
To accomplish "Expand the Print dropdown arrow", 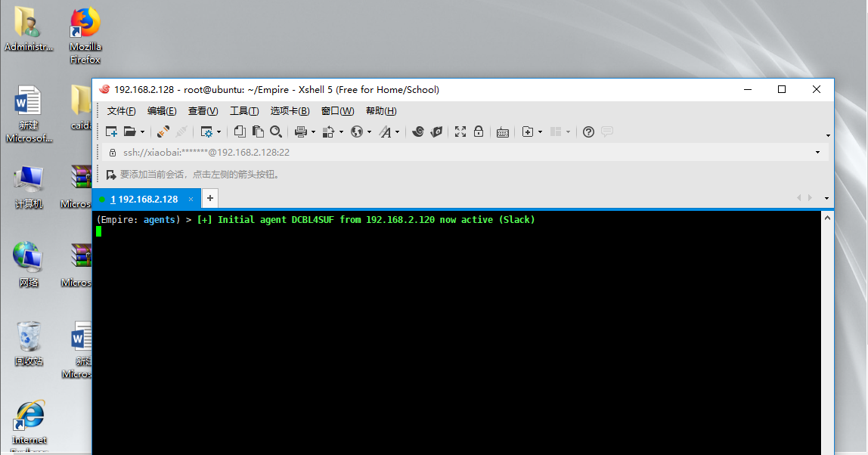I will point(313,132).
